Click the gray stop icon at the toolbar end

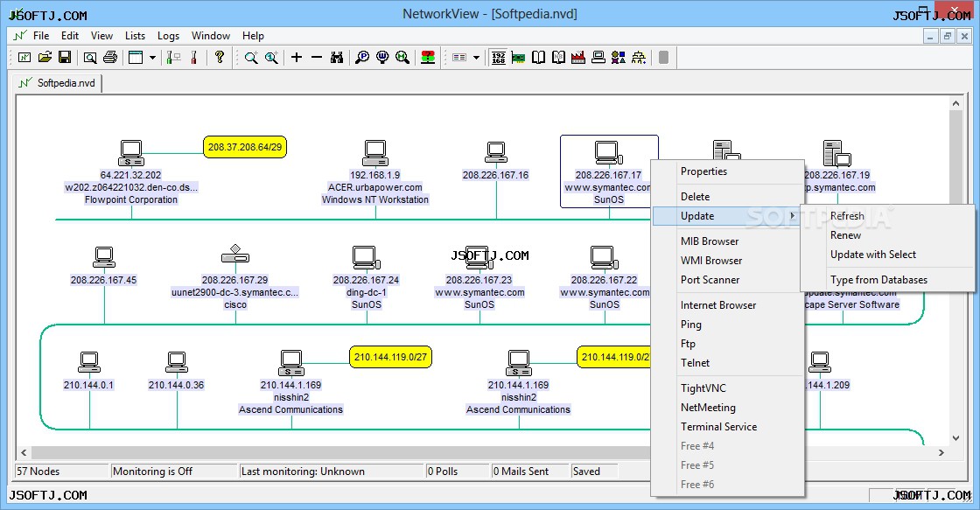664,58
